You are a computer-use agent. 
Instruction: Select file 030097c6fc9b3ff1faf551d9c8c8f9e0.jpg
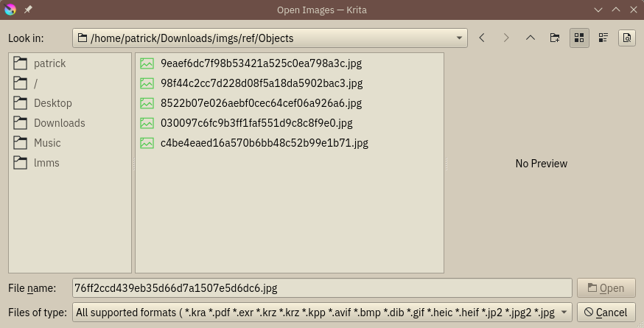click(x=256, y=123)
